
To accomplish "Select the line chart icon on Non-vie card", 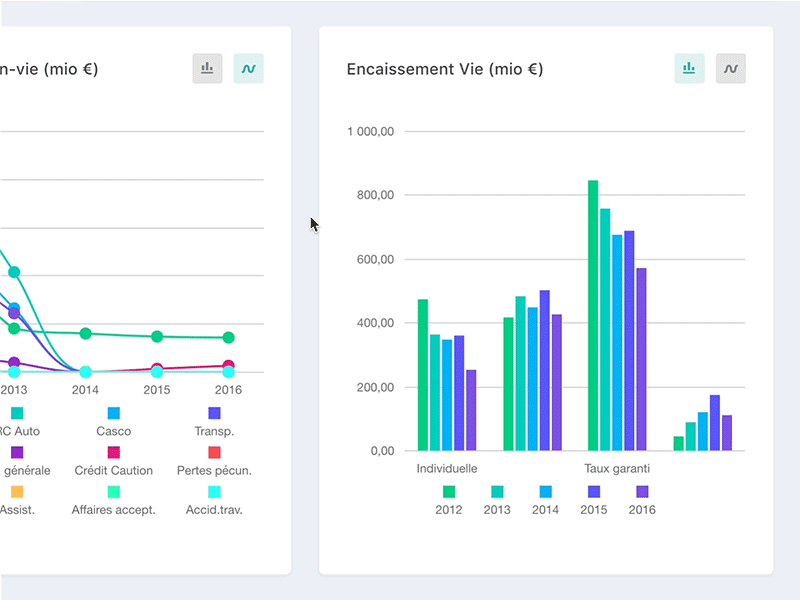I will (248, 68).
